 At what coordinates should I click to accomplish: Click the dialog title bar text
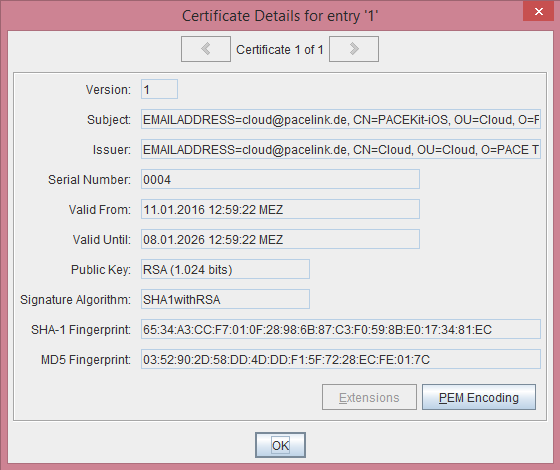coord(280,16)
